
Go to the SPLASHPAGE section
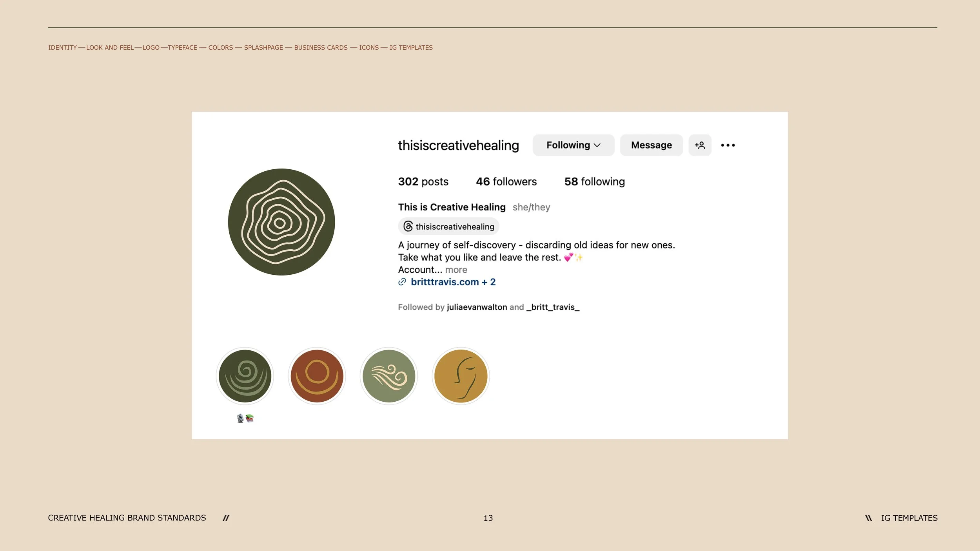263,47
